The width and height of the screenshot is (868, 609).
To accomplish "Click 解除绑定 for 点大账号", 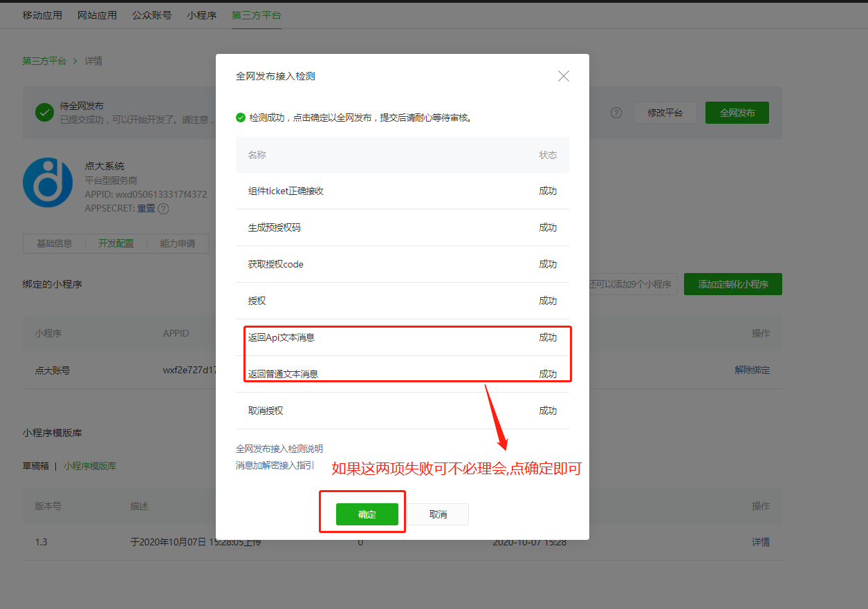I will (752, 370).
